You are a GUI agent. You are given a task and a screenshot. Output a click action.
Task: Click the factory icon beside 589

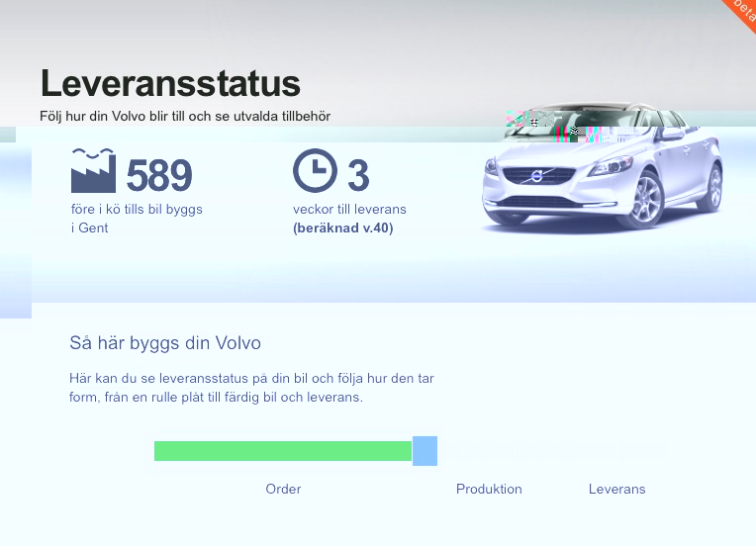pos(93,171)
